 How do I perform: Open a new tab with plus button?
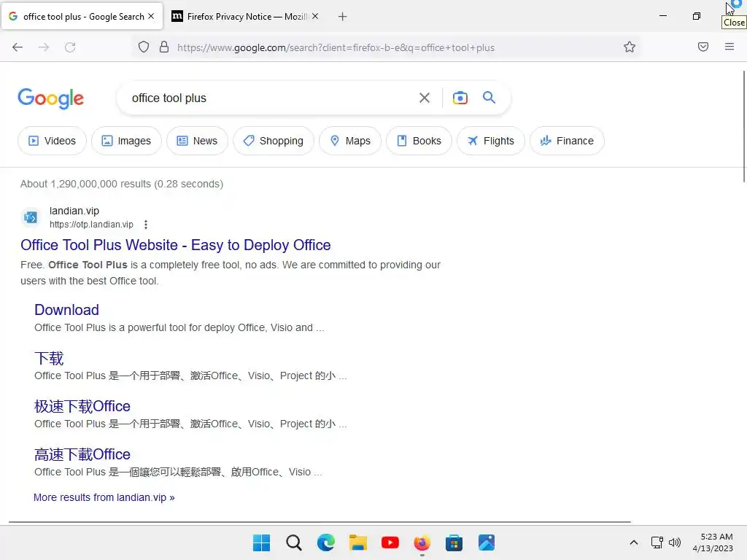pos(343,17)
